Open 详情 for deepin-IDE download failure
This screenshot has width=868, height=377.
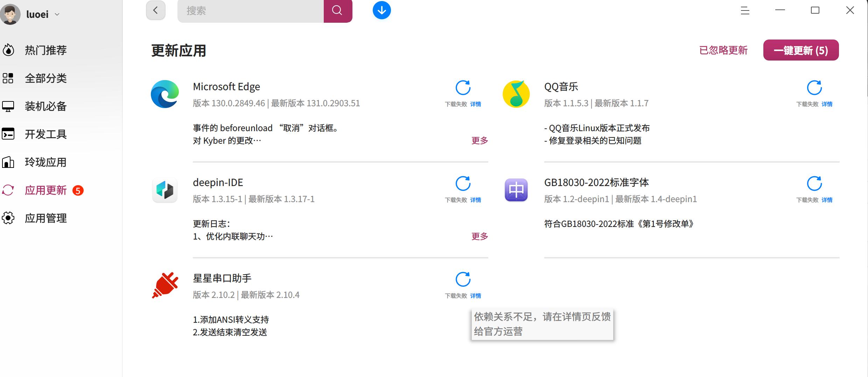pos(475,200)
